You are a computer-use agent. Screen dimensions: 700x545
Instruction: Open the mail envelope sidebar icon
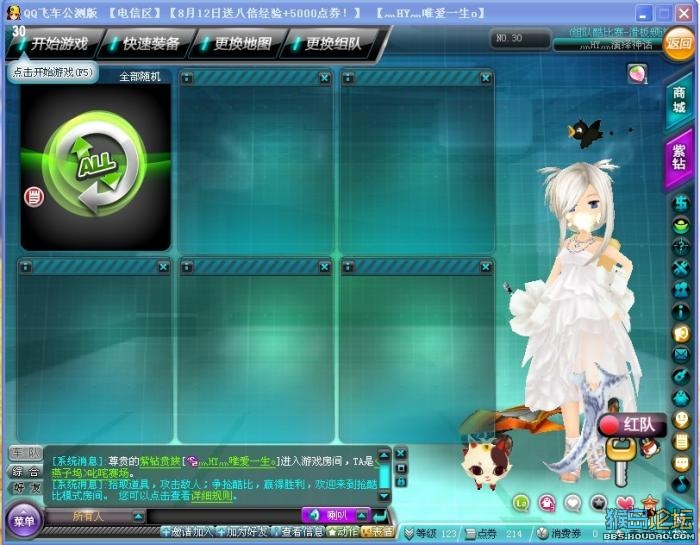tap(681, 354)
